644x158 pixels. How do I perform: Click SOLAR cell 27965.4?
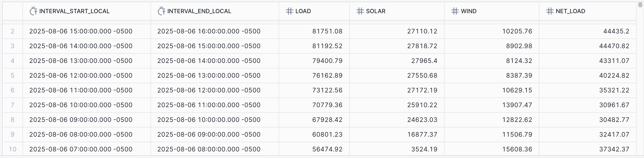click(x=424, y=61)
